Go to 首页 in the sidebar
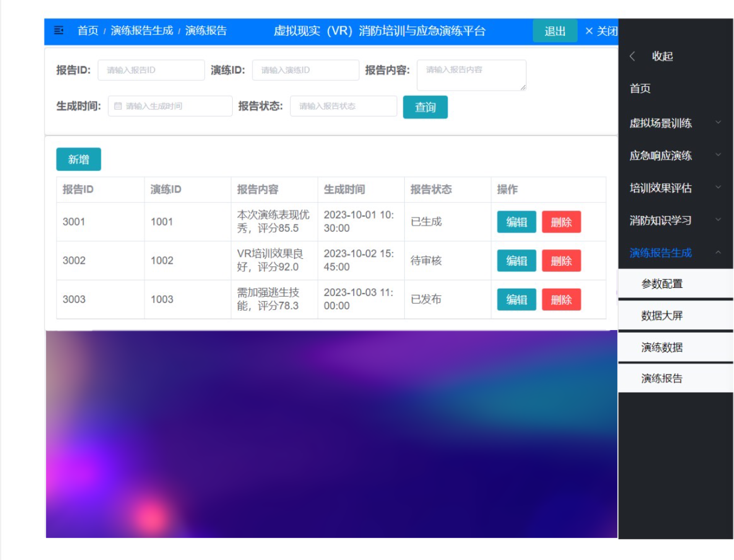Image resolution: width=734 pixels, height=560 pixels. coord(640,89)
